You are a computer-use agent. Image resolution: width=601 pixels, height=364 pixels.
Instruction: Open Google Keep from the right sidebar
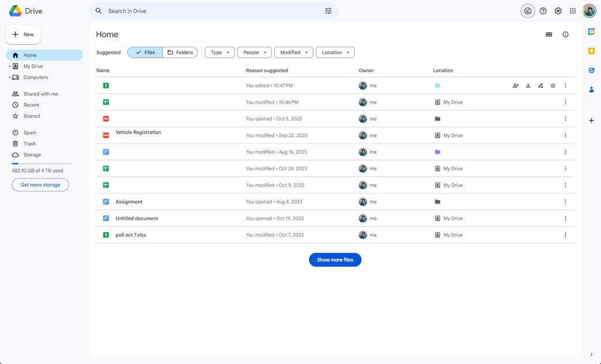click(x=591, y=51)
